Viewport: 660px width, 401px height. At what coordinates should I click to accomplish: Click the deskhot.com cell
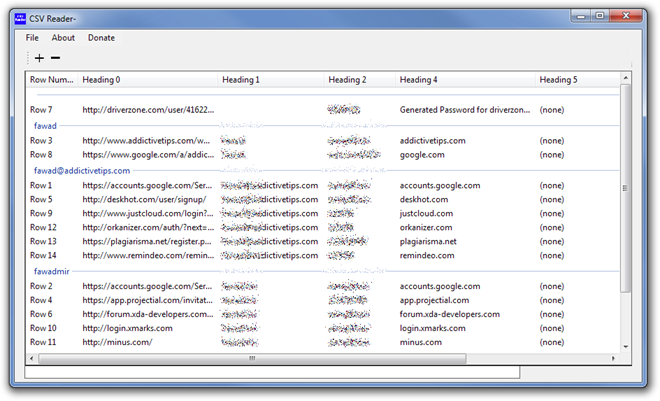[x=424, y=199]
